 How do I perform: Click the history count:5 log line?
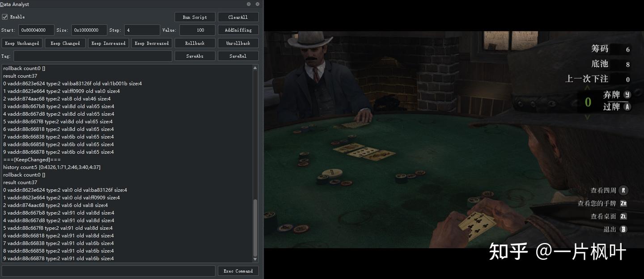[52, 167]
